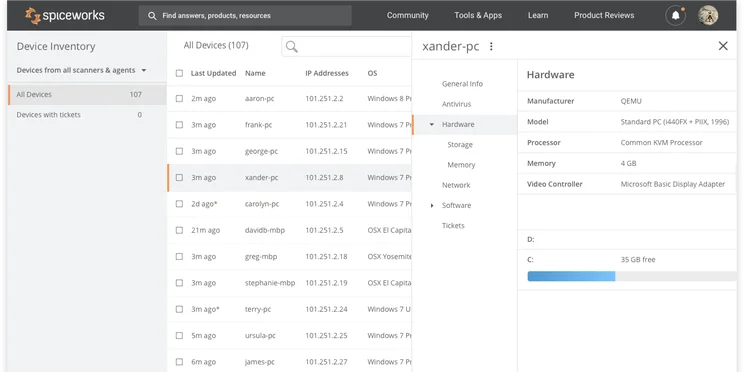Tick the checkbox for xander-pc

click(179, 177)
